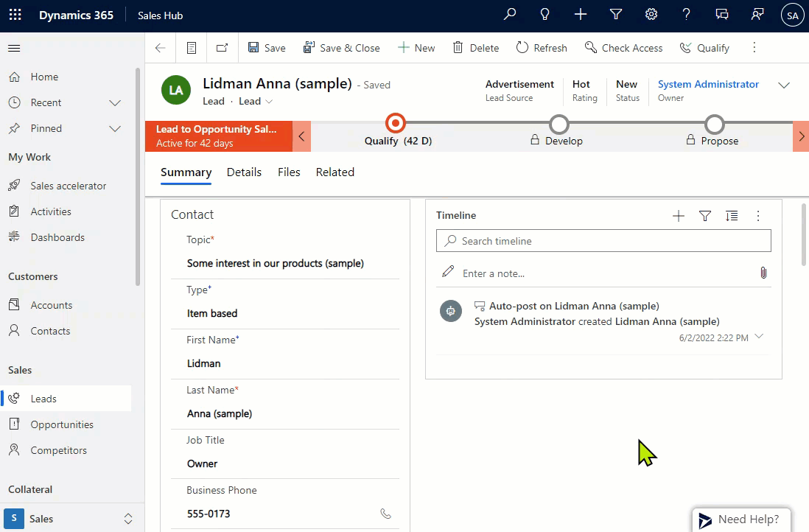Switch to the Details tab

point(244,172)
